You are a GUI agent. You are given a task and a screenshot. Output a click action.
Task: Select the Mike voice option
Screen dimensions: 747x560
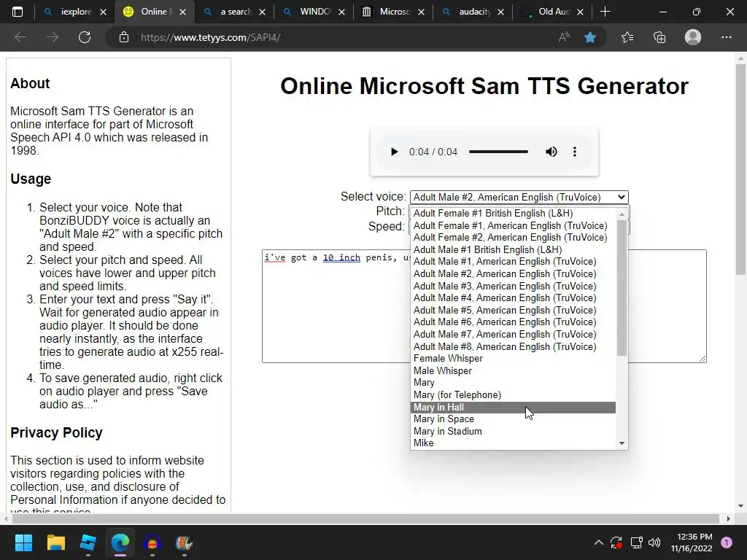click(513, 443)
